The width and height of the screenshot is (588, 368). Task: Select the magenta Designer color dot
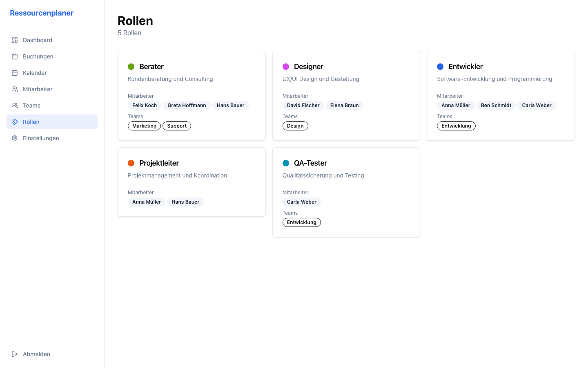tap(286, 67)
